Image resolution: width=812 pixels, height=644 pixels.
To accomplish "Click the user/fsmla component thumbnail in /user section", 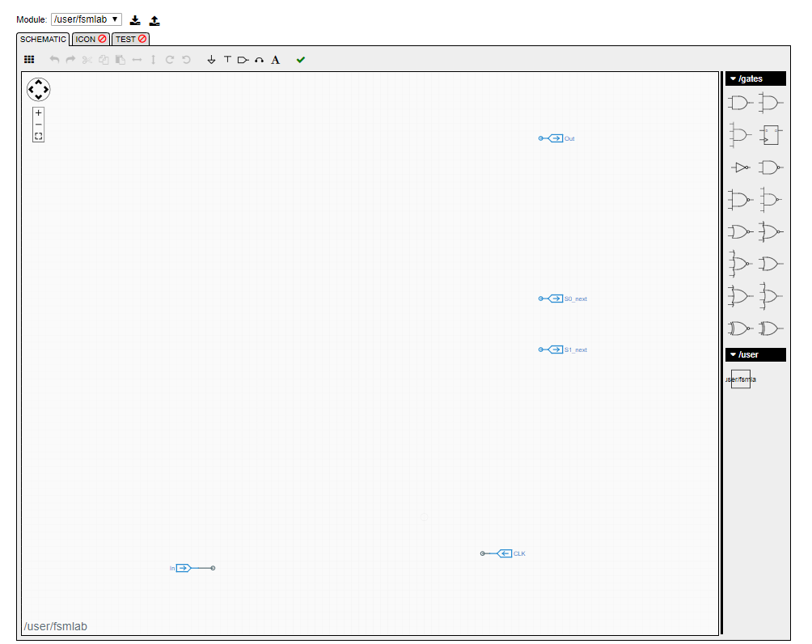I will pos(741,379).
